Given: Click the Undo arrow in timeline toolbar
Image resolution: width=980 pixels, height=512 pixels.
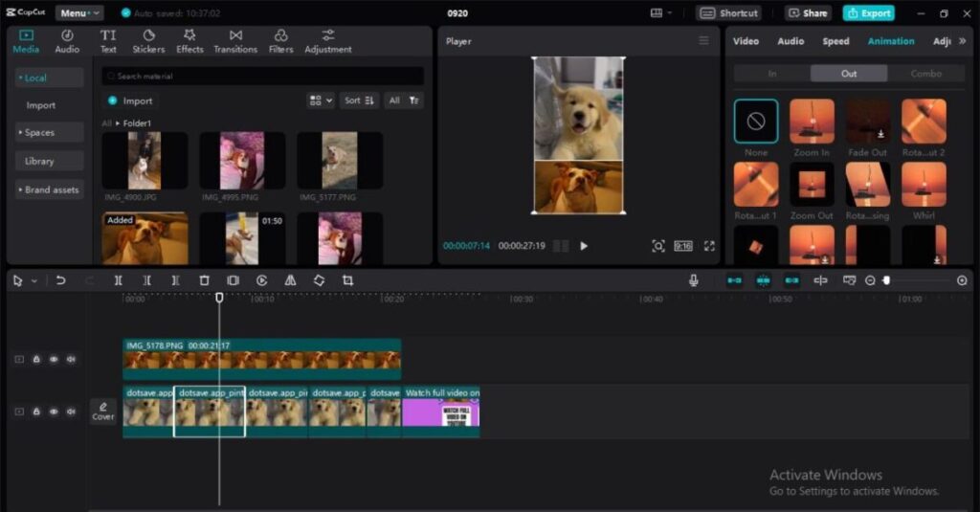Looking at the screenshot, I should [60, 280].
